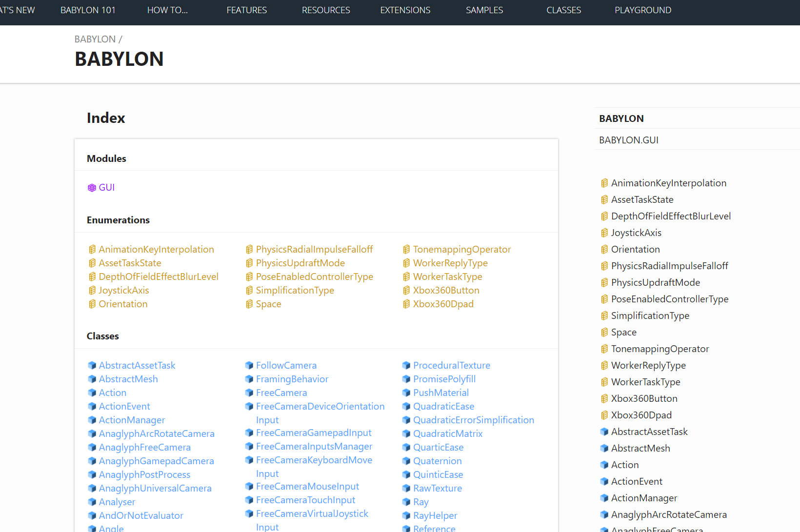Click the class icon beside Analyser
The image size is (800, 532).
click(x=92, y=502)
